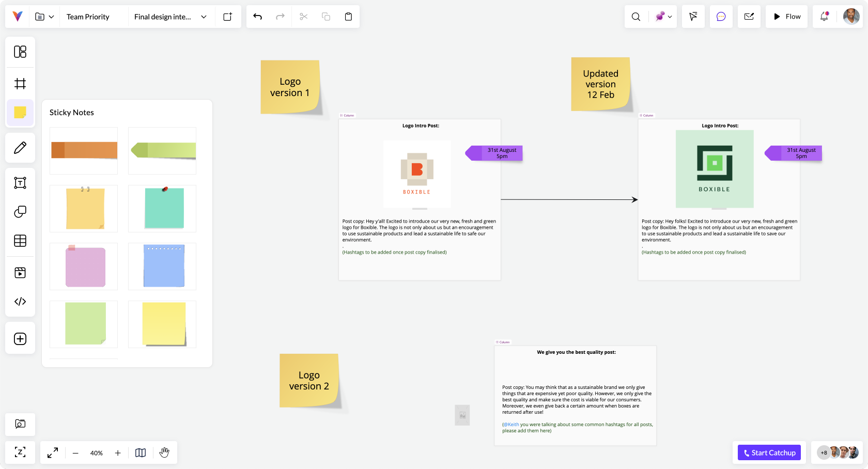The height and width of the screenshot is (469, 868).
Task: Open the comments chat bubble
Action: point(721,17)
